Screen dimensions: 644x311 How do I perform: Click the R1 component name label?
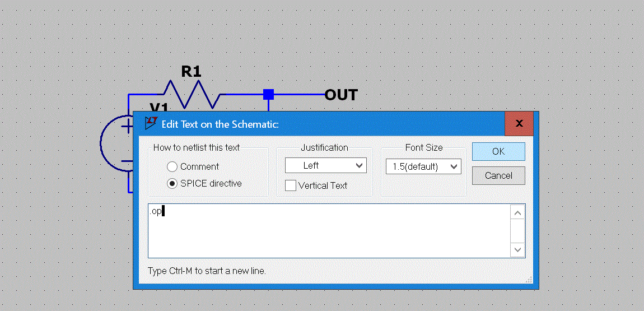(x=191, y=72)
